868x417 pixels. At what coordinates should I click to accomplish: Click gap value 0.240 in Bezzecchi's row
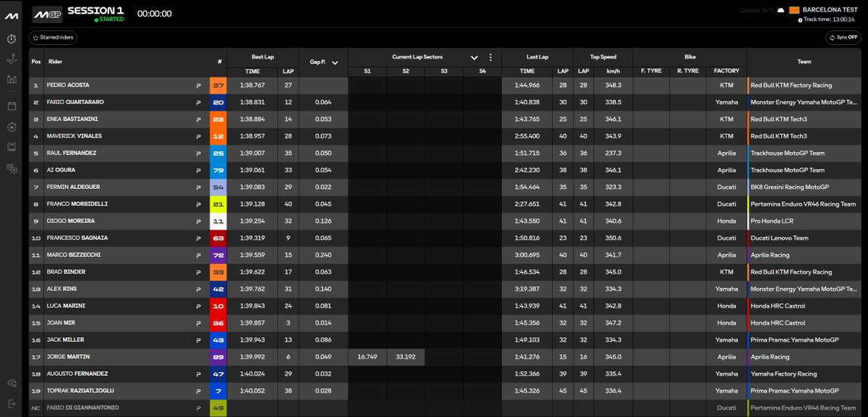[323, 255]
